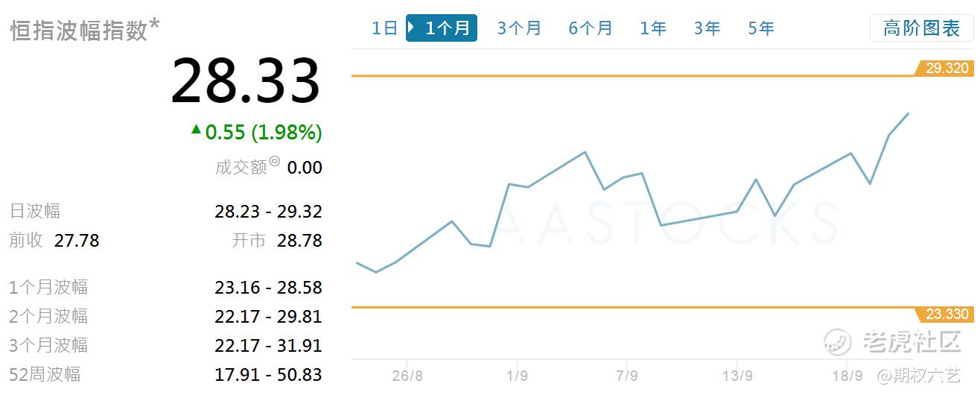The height and width of the screenshot is (398, 980).
Task: Click the green up-arrow beside 0.55
Action: click(196, 130)
